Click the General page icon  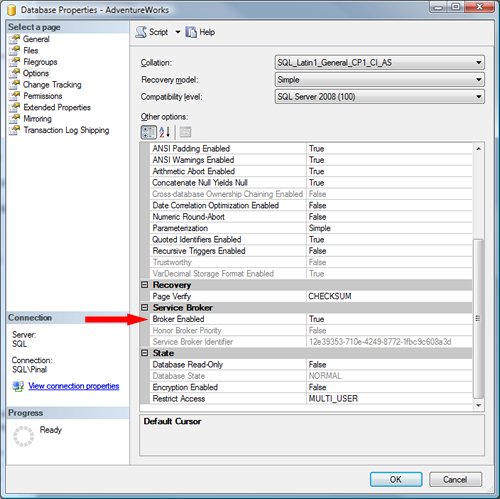click(x=14, y=39)
